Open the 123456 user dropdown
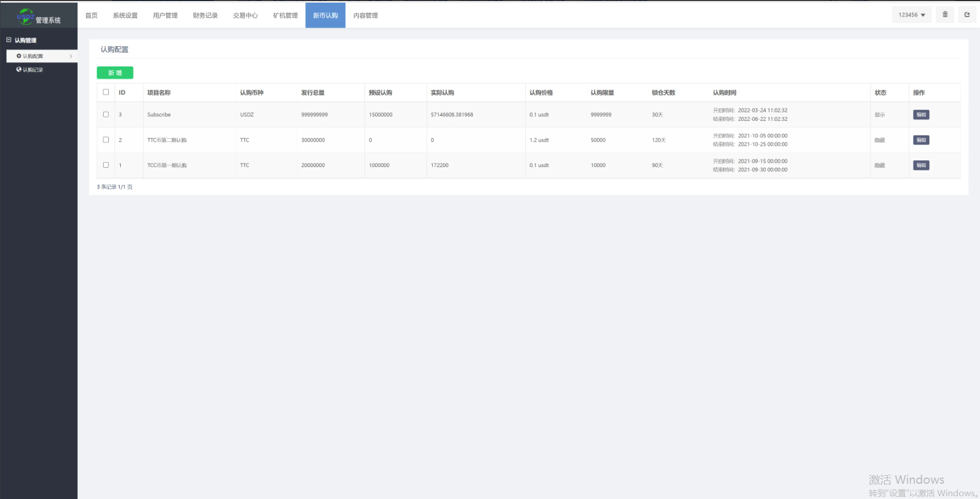Screen dimensions: 980x499 click(912, 15)
